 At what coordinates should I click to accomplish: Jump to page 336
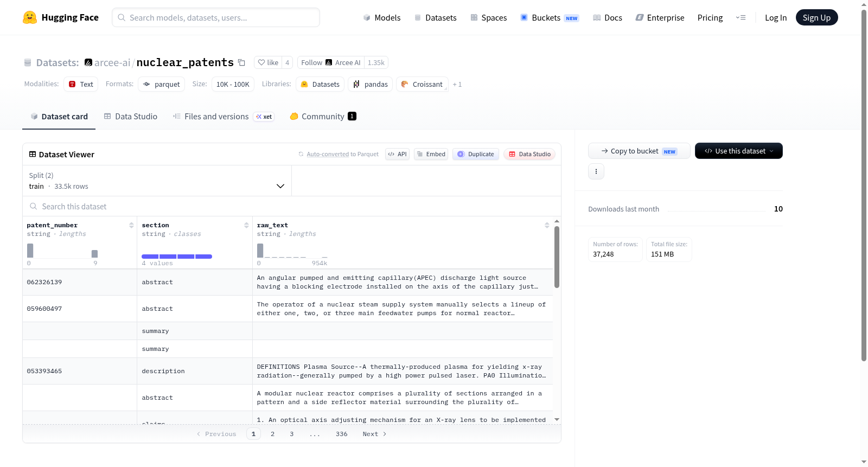pyautogui.click(x=341, y=434)
